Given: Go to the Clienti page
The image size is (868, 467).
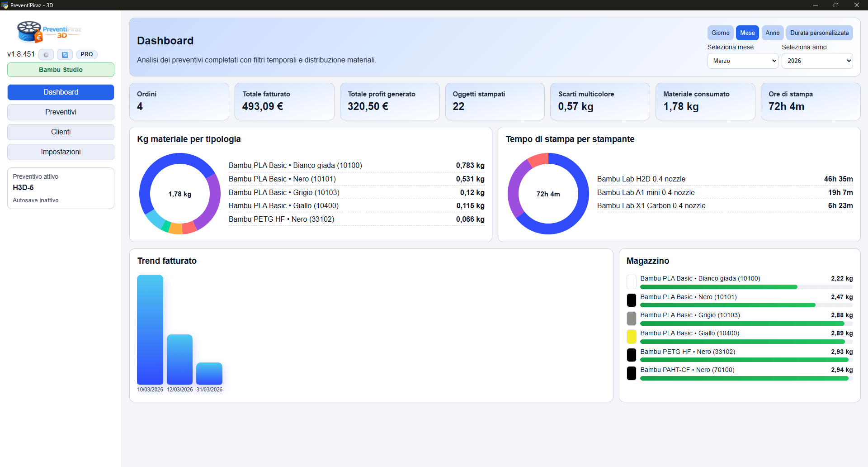Looking at the screenshot, I should click(61, 132).
